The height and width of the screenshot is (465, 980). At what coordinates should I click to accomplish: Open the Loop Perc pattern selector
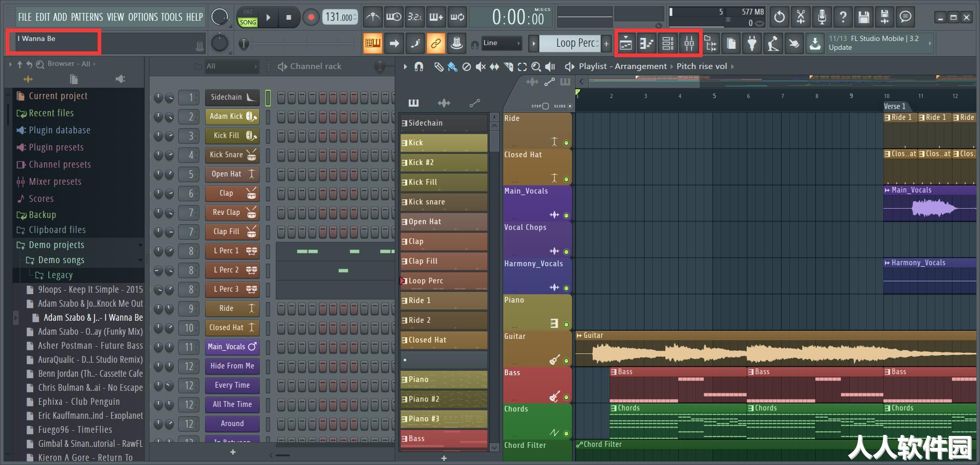click(x=570, y=44)
